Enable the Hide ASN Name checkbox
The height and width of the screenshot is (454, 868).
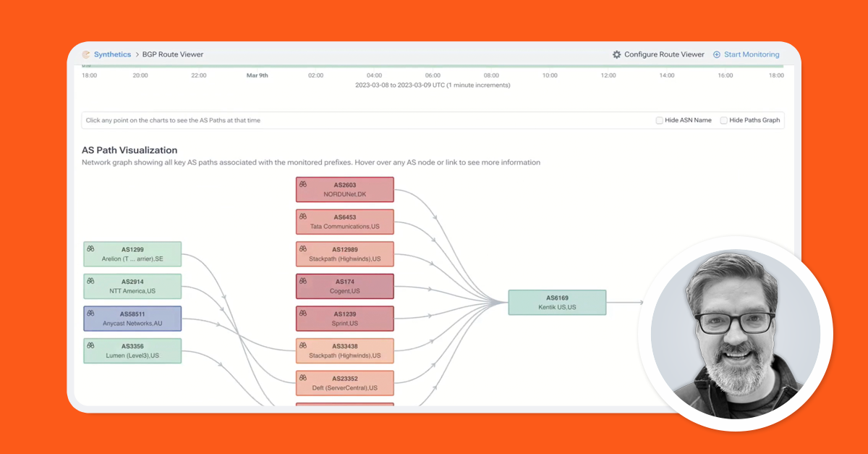pos(660,120)
